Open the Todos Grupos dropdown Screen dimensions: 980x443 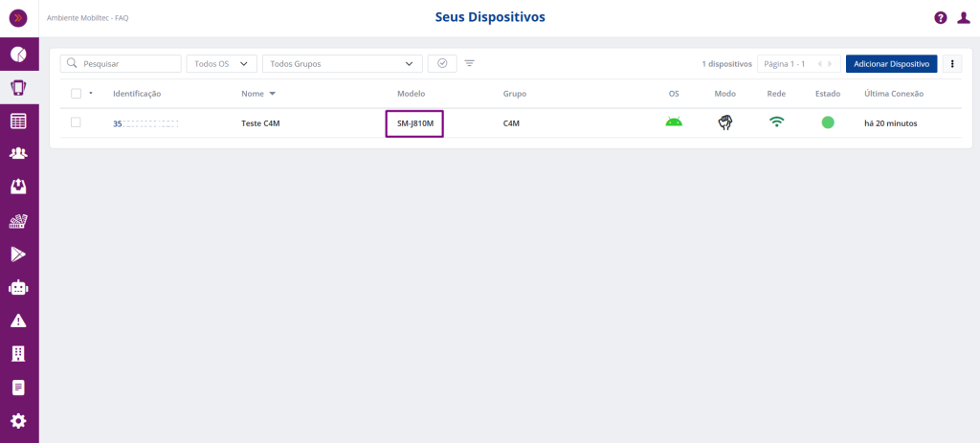342,64
